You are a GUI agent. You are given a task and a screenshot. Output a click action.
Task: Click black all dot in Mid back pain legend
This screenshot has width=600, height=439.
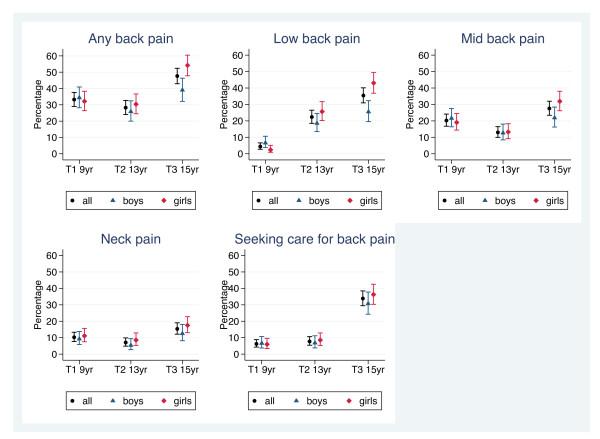click(447, 201)
